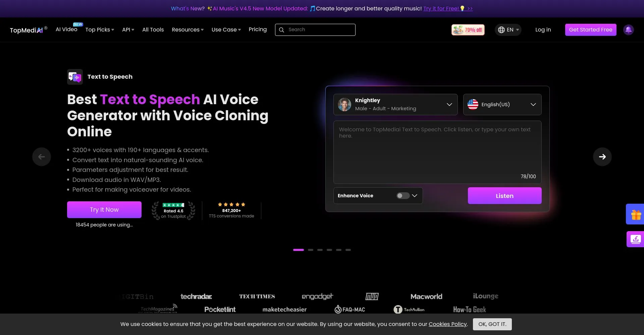Open the Knightley voice selector dropdown
The width and height of the screenshot is (644, 335).
coord(395,105)
